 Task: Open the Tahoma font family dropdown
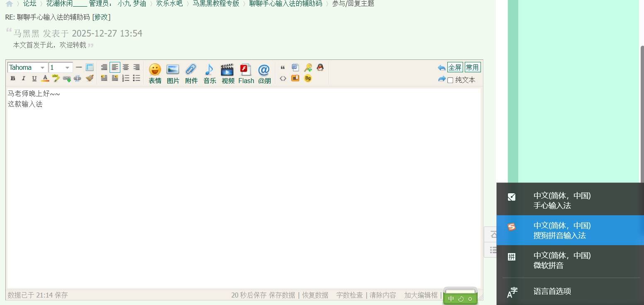click(27, 67)
